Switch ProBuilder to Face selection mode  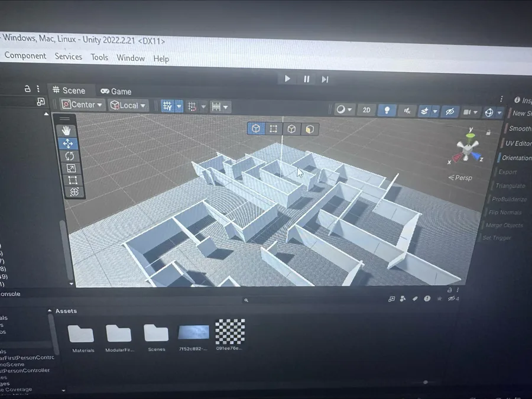309,129
